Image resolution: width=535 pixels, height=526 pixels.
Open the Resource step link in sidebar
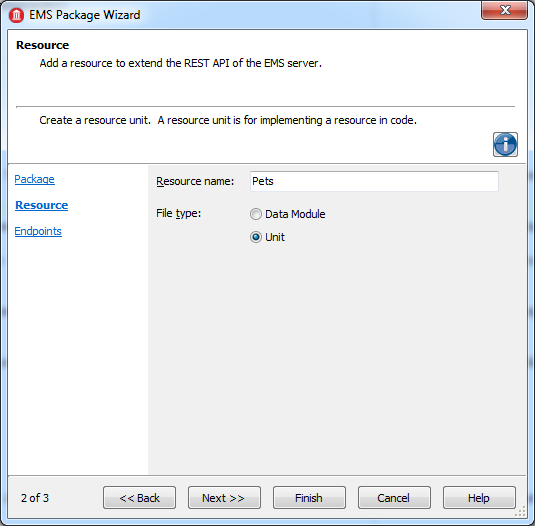pyautogui.click(x=42, y=205)
